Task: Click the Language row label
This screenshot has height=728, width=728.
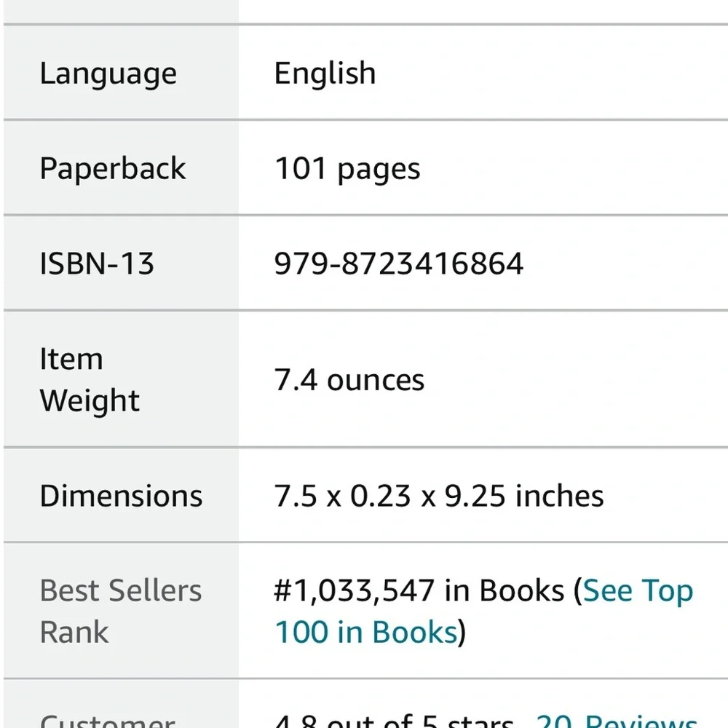Action: pyautogui.click(x=108, y=74)
